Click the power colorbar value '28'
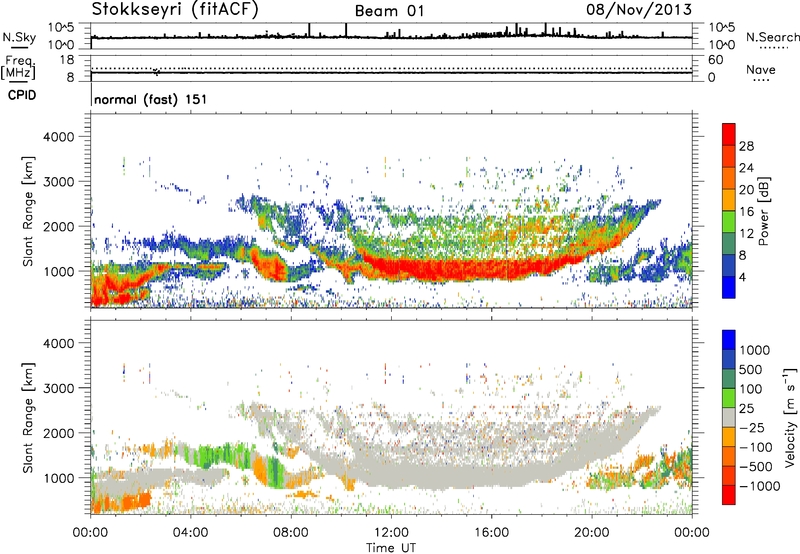This screenshot has width=800, height=554. point(746,146)
